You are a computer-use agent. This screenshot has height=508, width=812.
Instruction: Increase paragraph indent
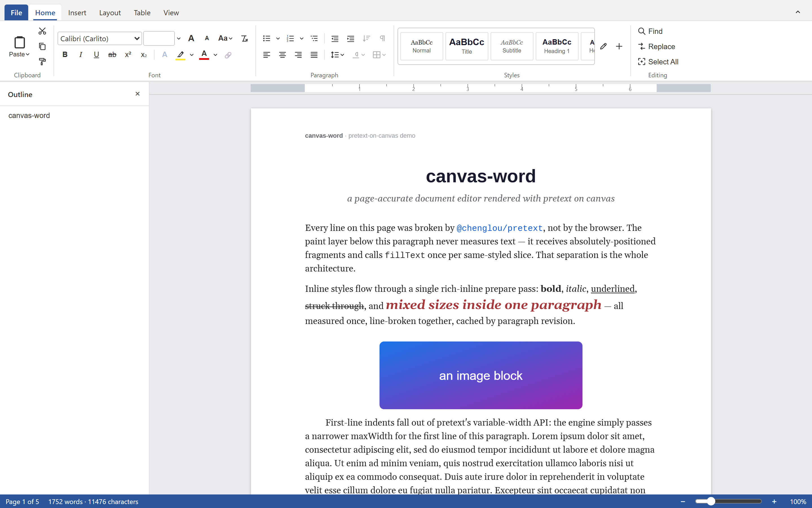[350, 38]
